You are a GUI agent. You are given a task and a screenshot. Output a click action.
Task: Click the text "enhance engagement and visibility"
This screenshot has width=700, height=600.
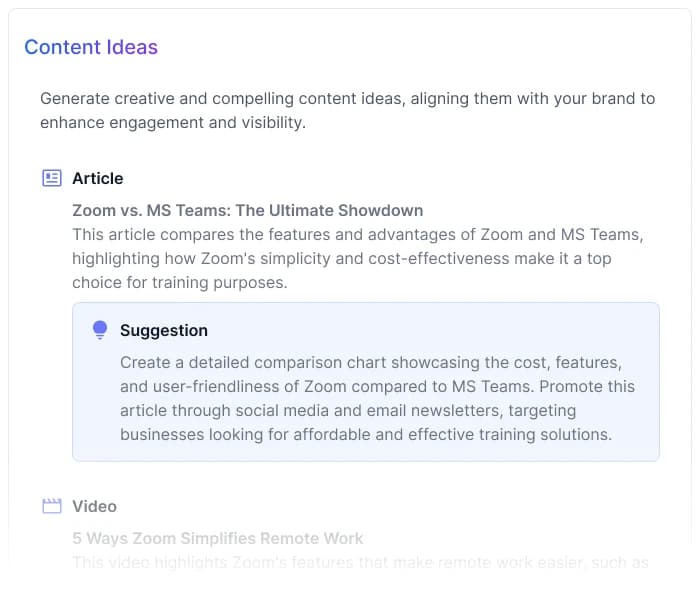pyautogui.click(x=172, y=123)
